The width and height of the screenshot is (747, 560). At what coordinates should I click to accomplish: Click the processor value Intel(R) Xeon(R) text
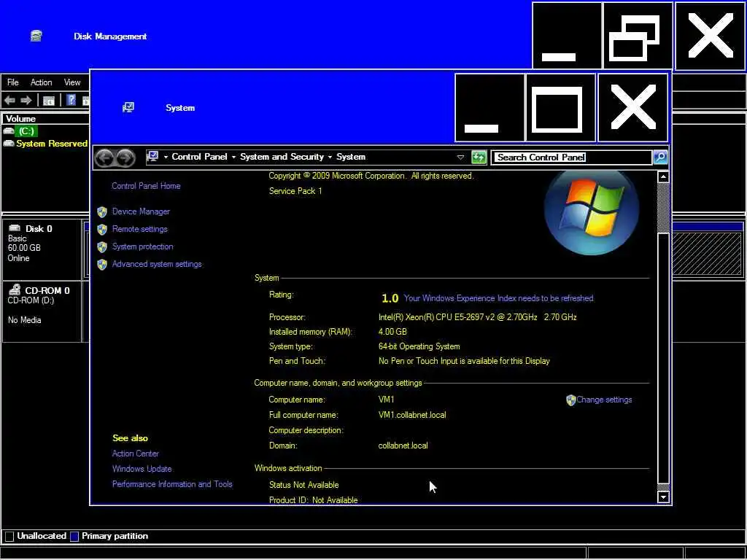pos(477,317)
